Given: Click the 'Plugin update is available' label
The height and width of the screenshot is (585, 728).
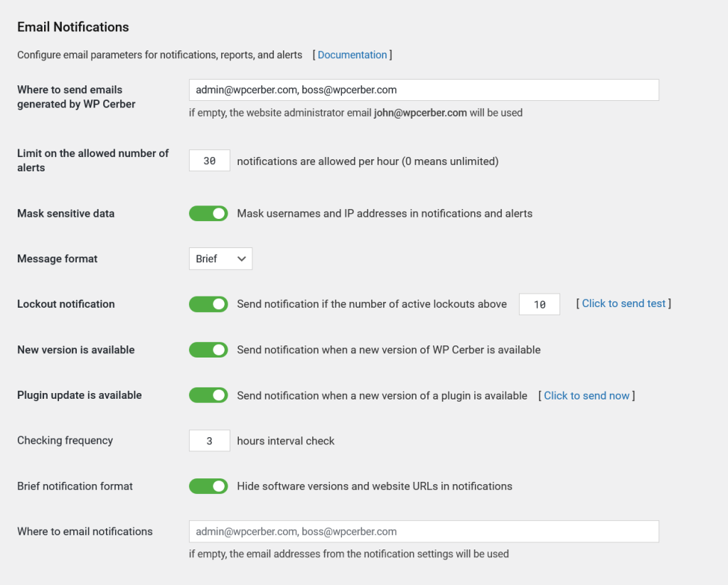Looking at the screenshot, I should (x=79, y=395).
